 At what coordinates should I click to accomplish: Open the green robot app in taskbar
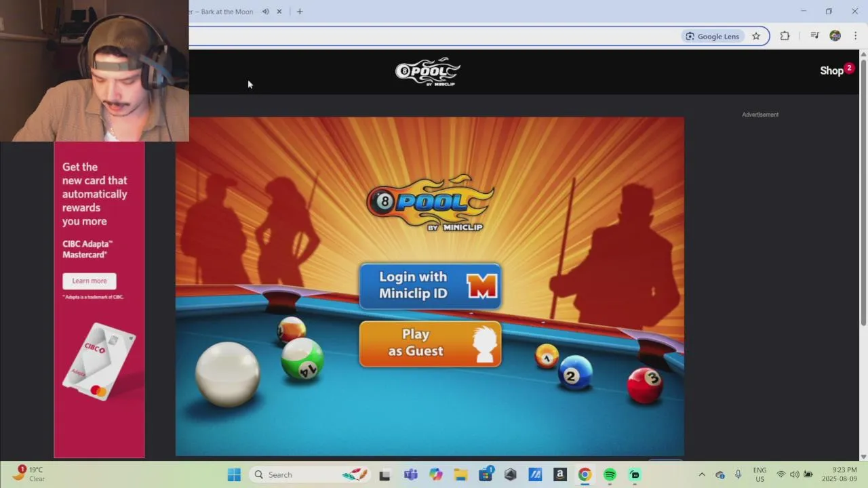coord(635,474)
